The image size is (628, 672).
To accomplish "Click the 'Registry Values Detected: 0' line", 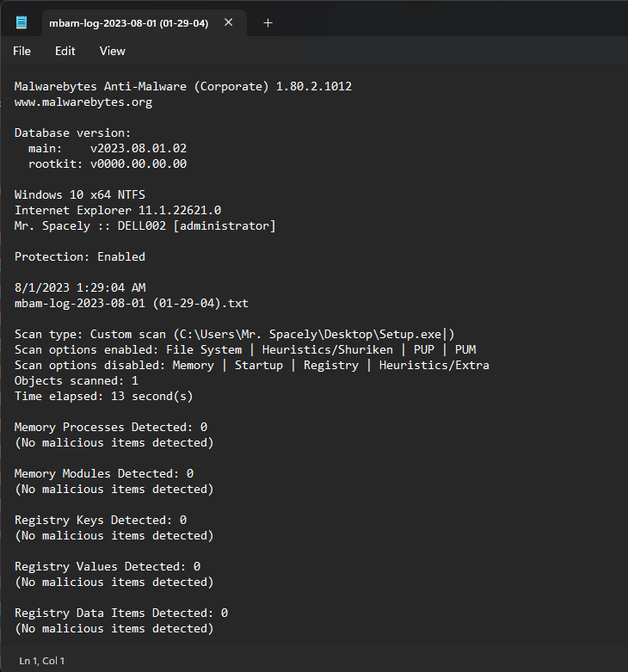I will click(108, 566).
